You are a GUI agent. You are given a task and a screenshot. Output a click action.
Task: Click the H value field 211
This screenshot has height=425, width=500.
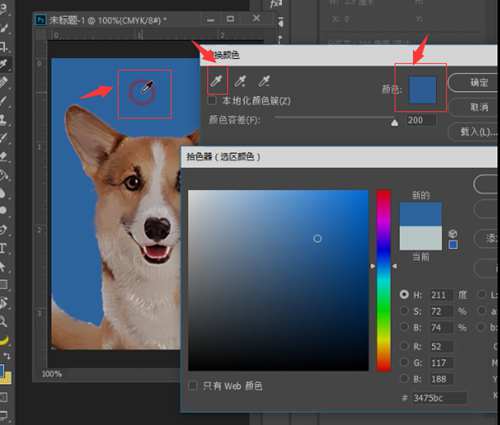tap(441, 295)
